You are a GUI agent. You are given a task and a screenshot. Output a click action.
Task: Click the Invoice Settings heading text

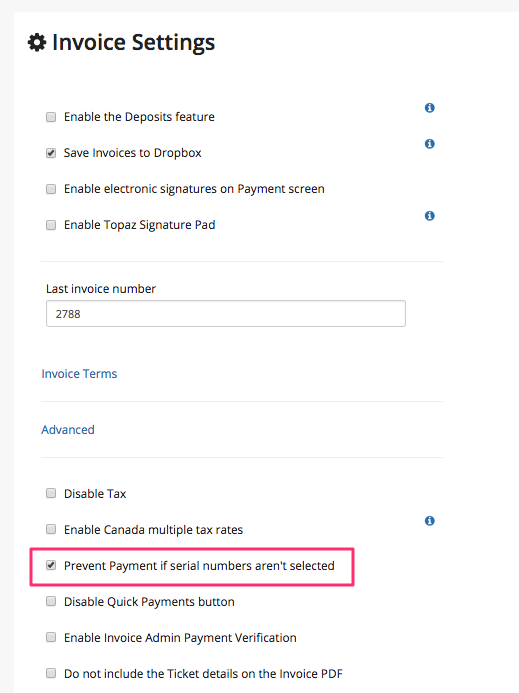(134, 43)
